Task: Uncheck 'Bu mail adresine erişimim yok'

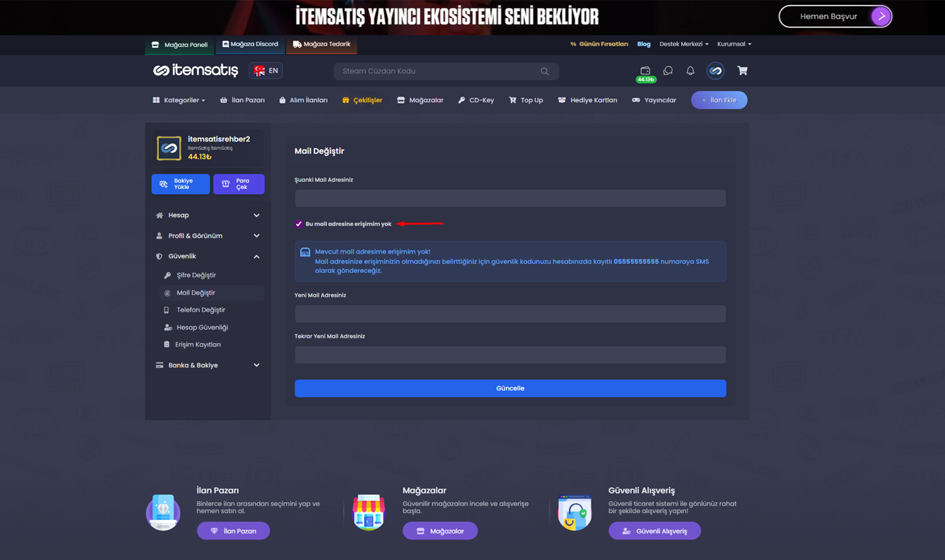Action: pyautogui.click(x=299, y=224)
